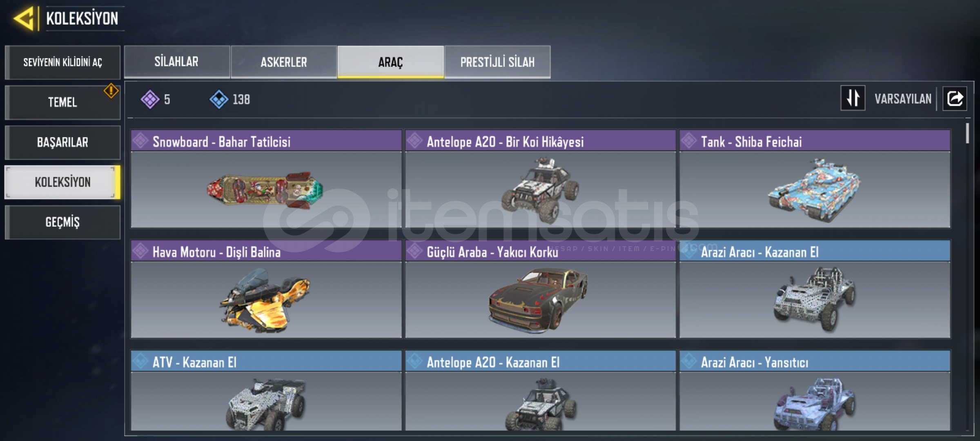This screenshot has height=441, width=980.
Task: Choose Güçlü Araba - Yakıcı Korku skin
Action: click(x=540, y=289)
